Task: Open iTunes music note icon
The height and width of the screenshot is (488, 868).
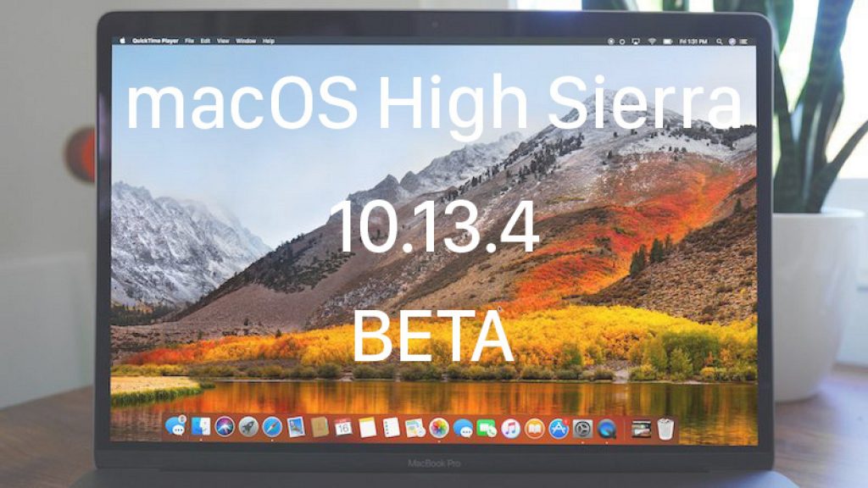Action: coord(510,429)
